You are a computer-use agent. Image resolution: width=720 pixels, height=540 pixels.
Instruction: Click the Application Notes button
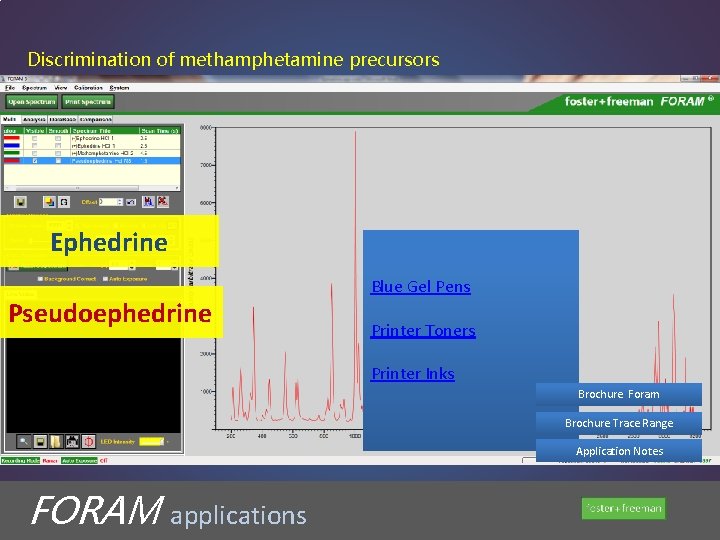tap(619, 451)
